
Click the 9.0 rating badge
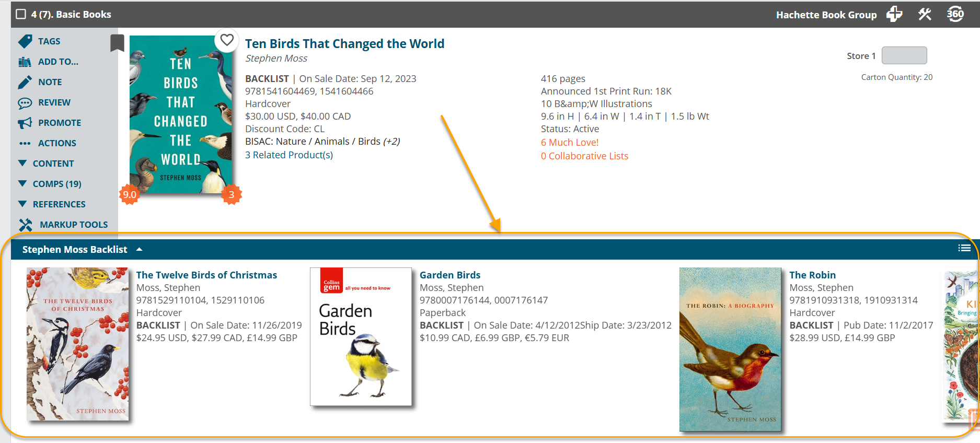[129, 195]
